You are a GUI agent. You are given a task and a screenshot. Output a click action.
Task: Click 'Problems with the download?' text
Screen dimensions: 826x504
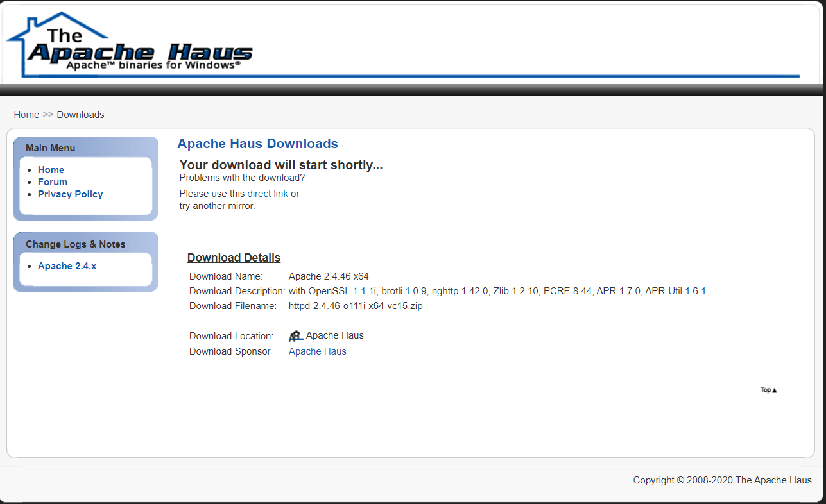[242, 178]
